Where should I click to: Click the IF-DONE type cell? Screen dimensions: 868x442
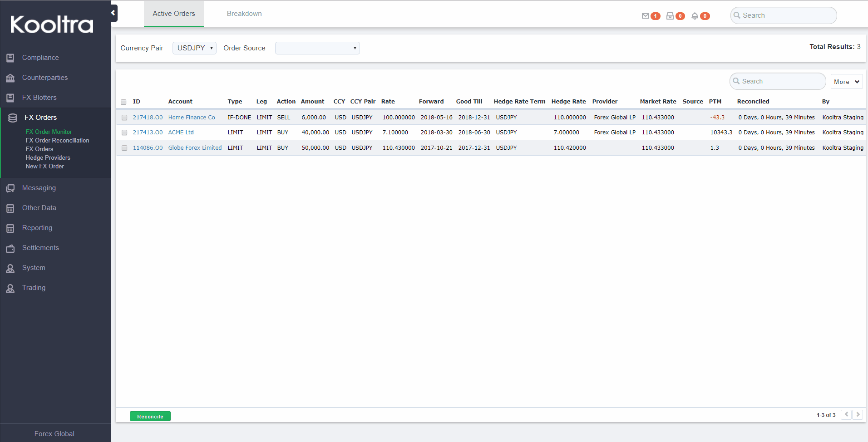point(239,117)
